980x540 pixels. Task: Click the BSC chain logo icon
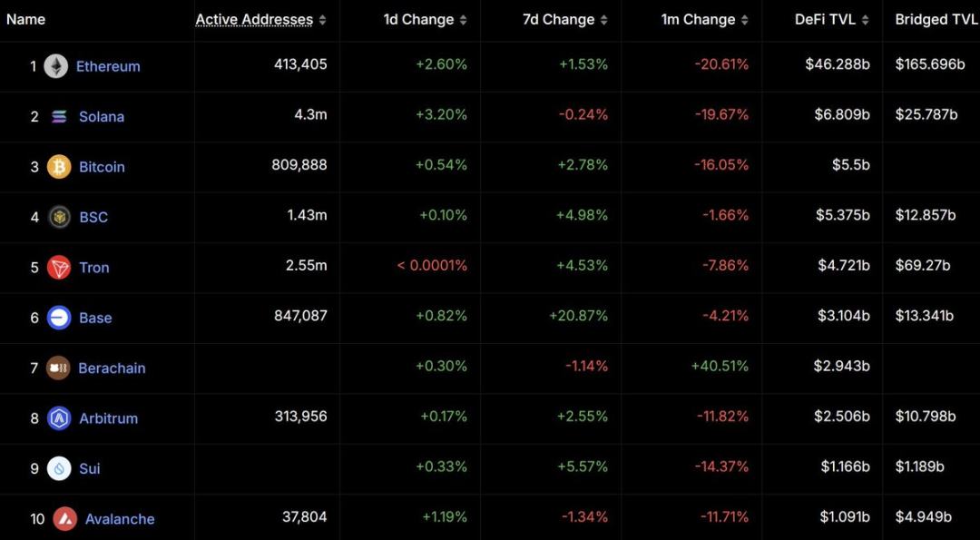[x=60, y=217]
